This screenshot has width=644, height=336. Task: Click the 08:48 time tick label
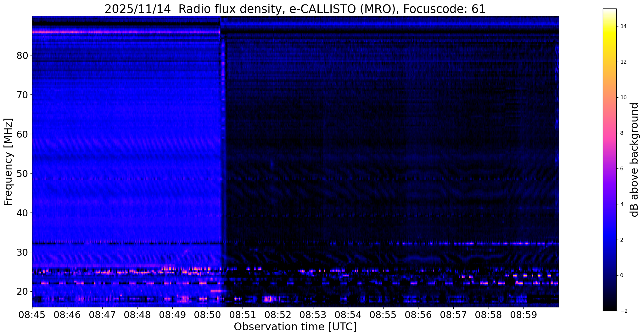(x=137, y=315)
